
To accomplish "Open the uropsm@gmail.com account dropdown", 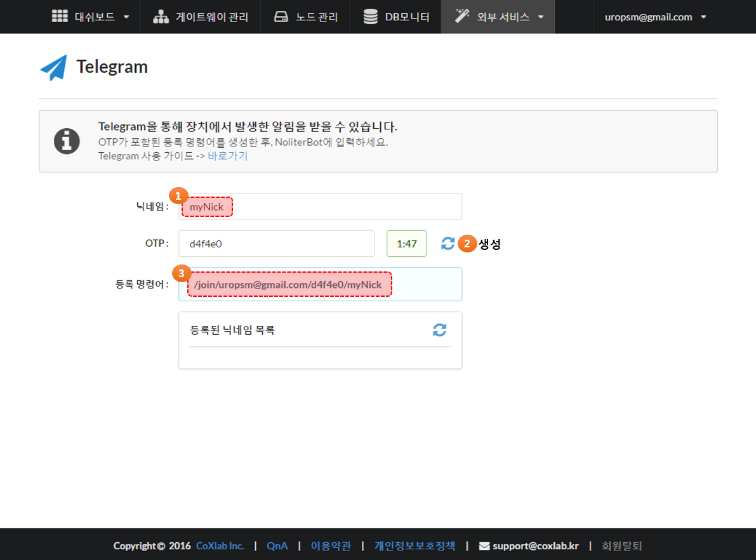I will click(x=655, y=17).
